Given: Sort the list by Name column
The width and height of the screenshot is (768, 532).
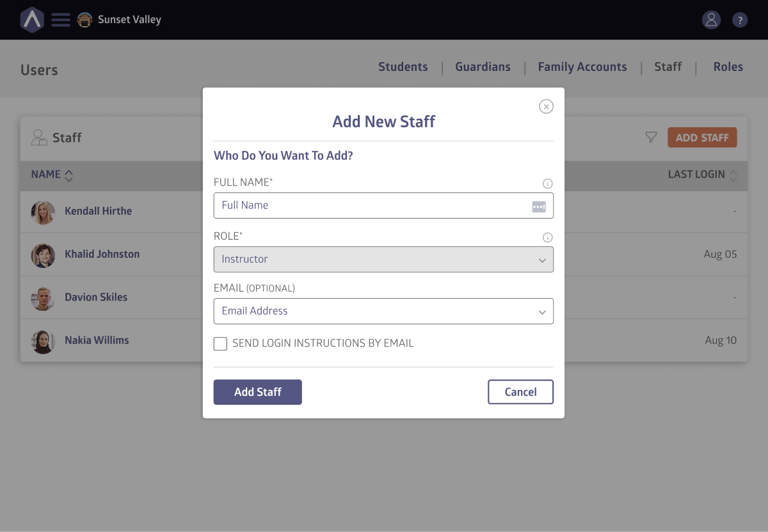Looking at the screenshot, I should (68, 175).
